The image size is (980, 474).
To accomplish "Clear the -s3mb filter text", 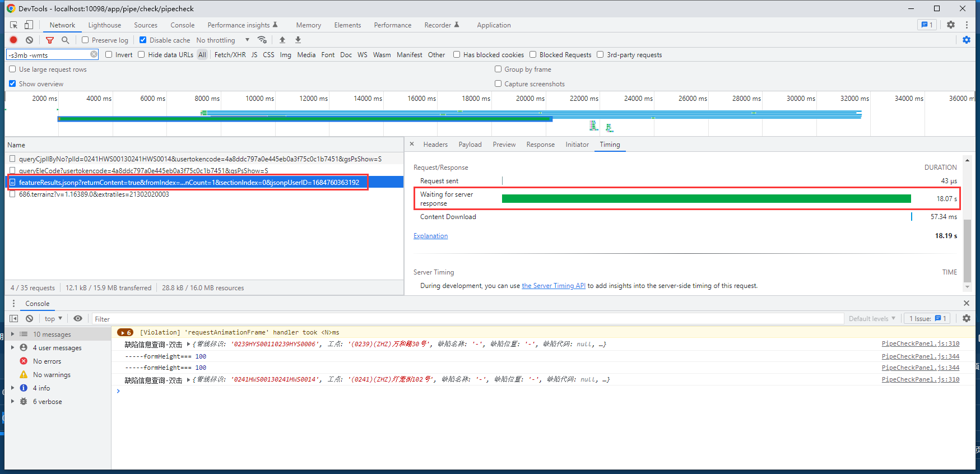I will click(94, 54).
